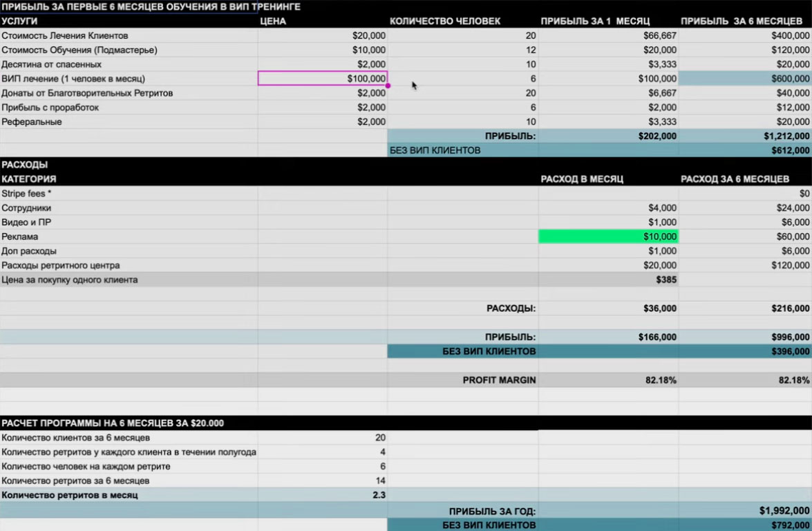Select the ПРИБЫЛЬ ЗА 6 МЕСЯЦЕВ header
Screen dimensions: 812x531
click(745, 21)
